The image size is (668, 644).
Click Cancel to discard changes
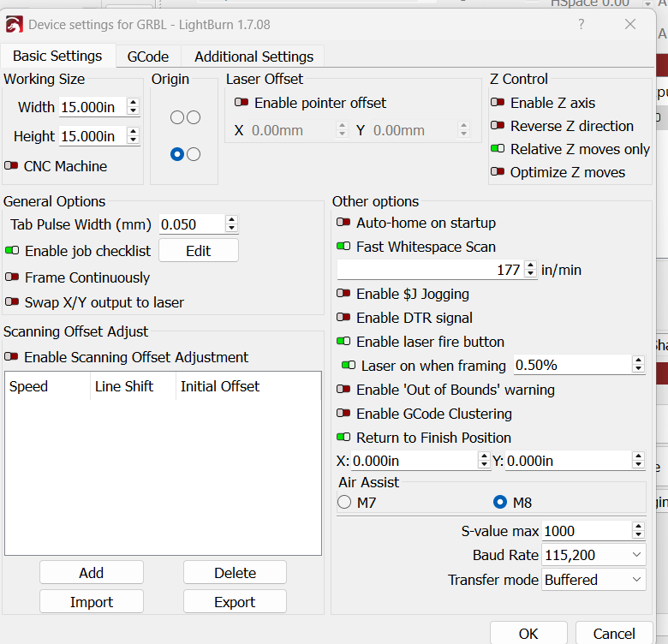(x=614, y=634)
